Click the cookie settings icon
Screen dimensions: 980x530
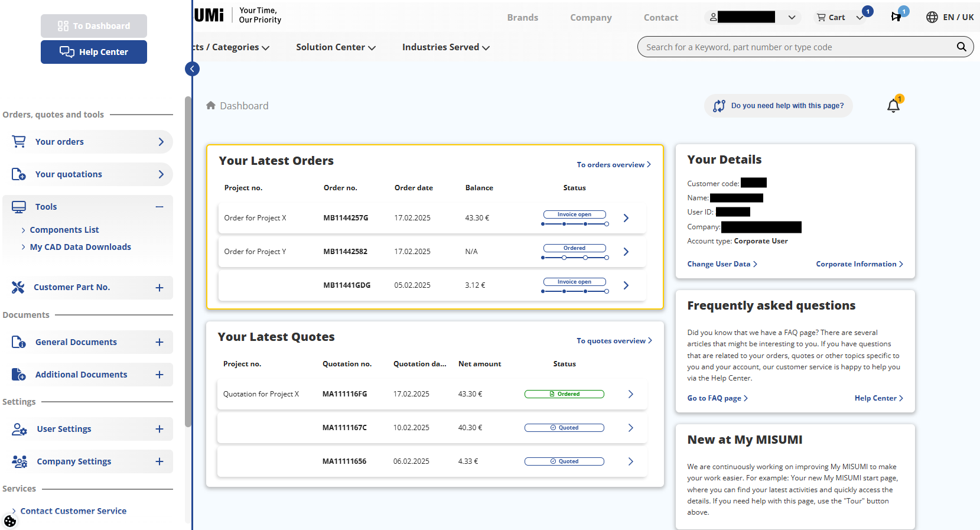(x=10, y=521)
